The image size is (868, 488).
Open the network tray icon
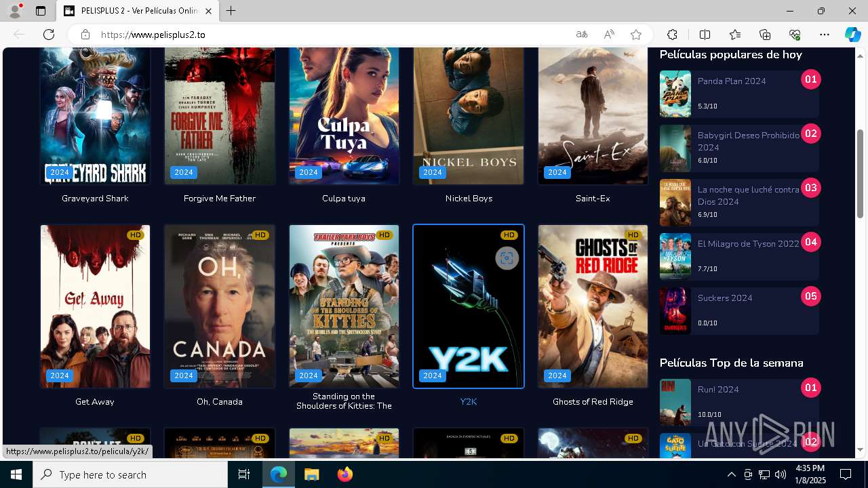(x=764, y=474)
